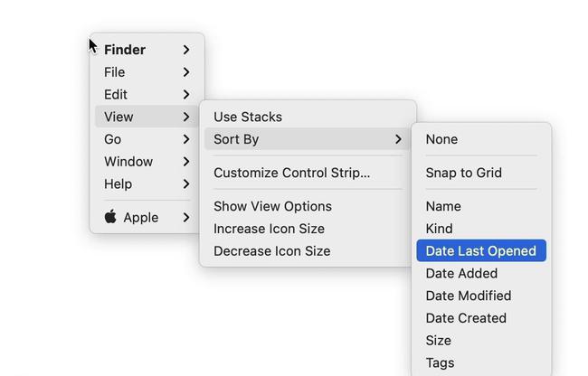Open the Go menu item

113,139
